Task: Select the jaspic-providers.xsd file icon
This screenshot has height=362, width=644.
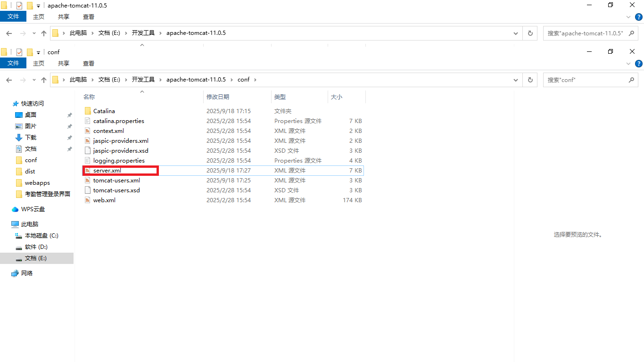Action: (88, 151)
